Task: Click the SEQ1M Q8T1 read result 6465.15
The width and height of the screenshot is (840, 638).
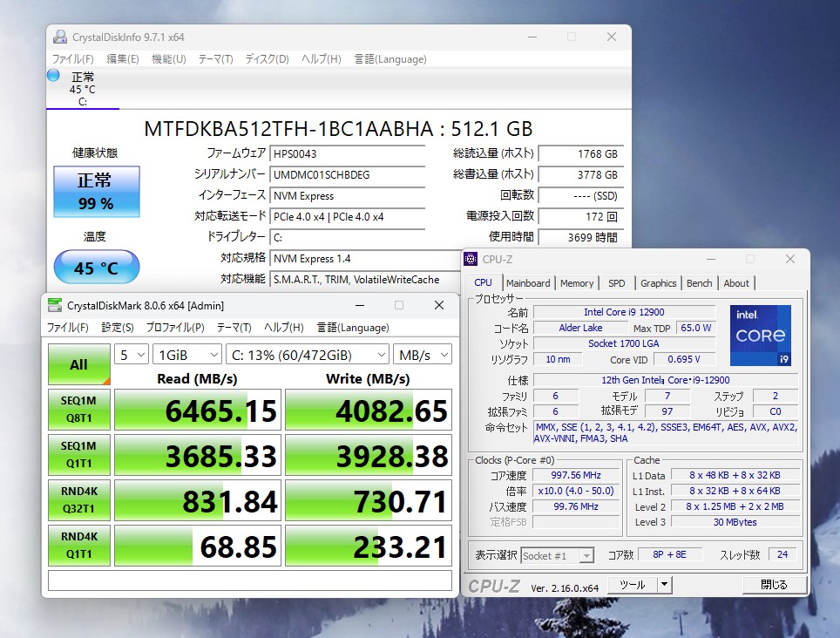Action: tap(198, 410)
